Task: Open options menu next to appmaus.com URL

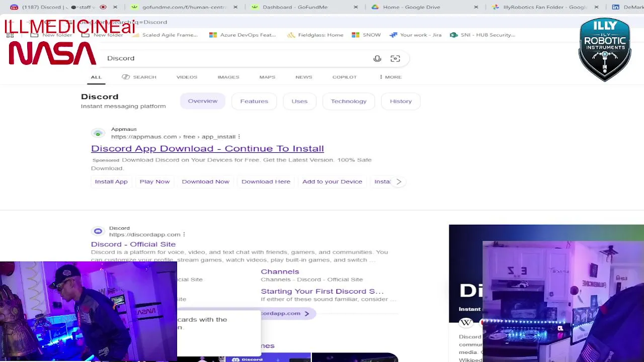Action: (239, 137)
